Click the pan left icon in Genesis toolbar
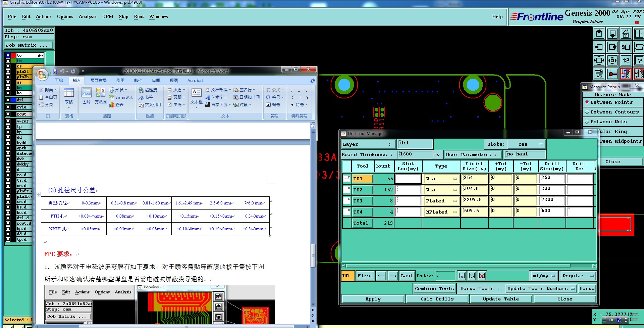This screenshot has height=328, width=644. (599, 47)
